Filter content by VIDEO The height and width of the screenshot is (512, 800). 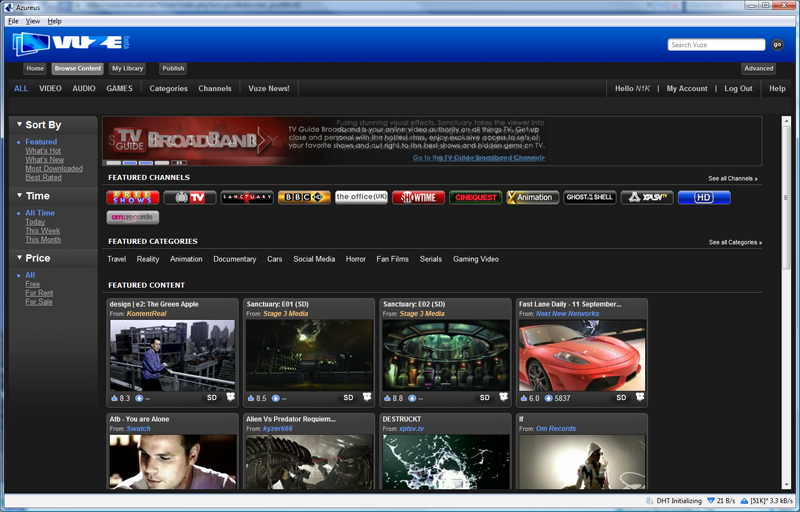[x=50, y=88]
